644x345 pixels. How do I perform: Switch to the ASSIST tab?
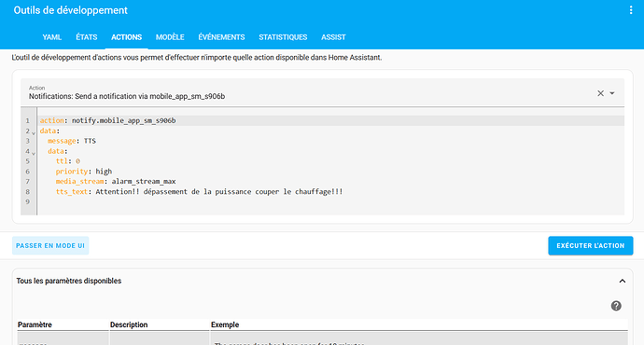pyautogui.click(x=333, y=37)
